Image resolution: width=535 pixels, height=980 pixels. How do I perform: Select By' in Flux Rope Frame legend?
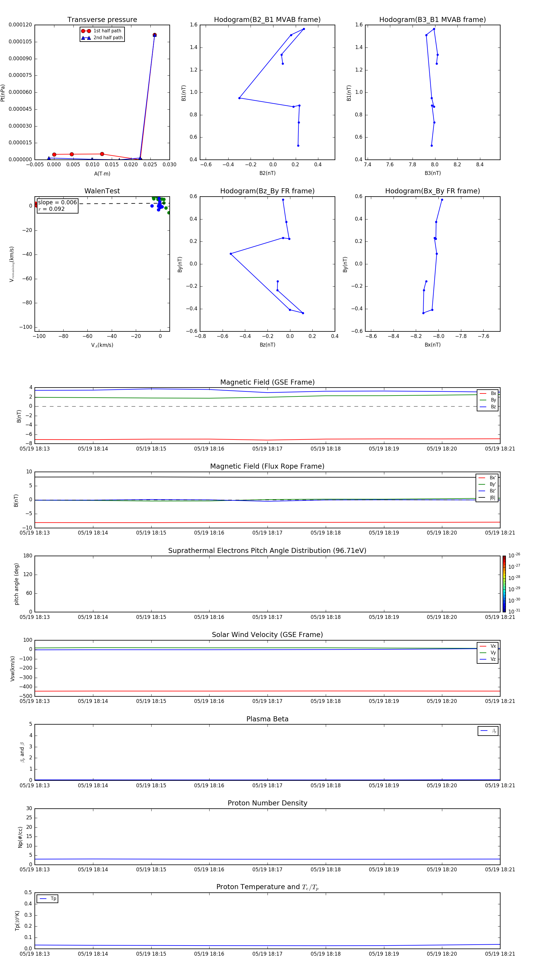(x=487, y=484)
